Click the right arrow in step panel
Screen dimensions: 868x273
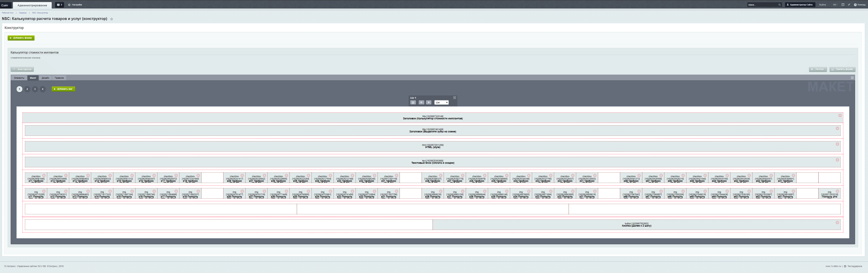(x=429, y=102)
